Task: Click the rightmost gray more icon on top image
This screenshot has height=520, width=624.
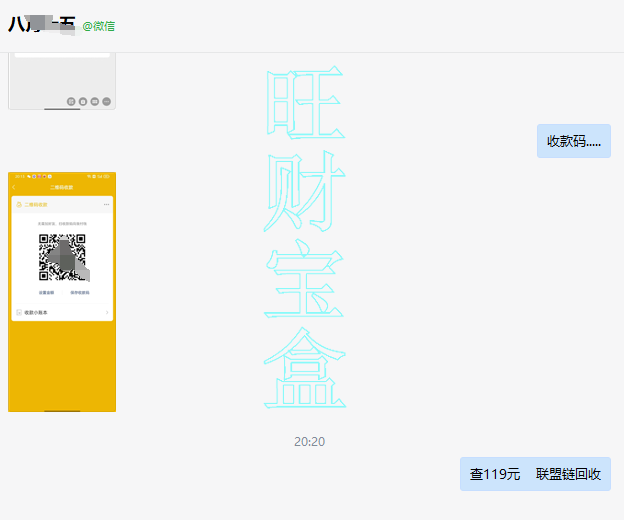Action: (107, 101)
